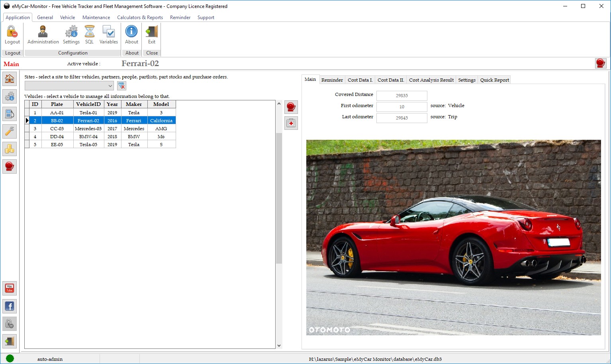This screenshot has width=611, height=364.
Task: Open the Sites combo box
Action: [69, 85]
